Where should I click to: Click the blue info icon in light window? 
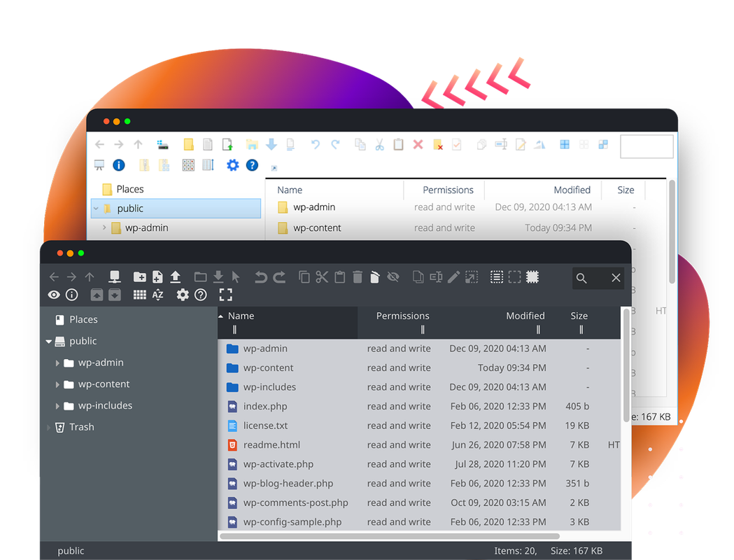tap(119, 164)
